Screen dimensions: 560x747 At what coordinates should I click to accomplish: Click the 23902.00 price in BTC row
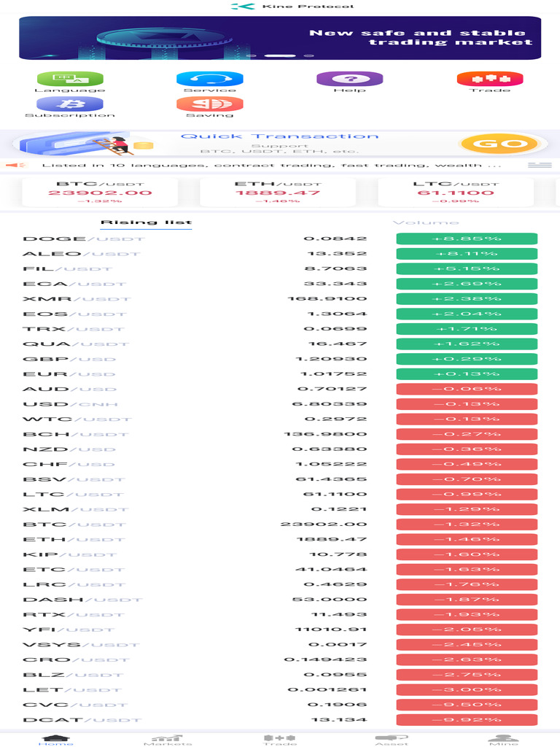pyautogui.click(x=323, y=525)
